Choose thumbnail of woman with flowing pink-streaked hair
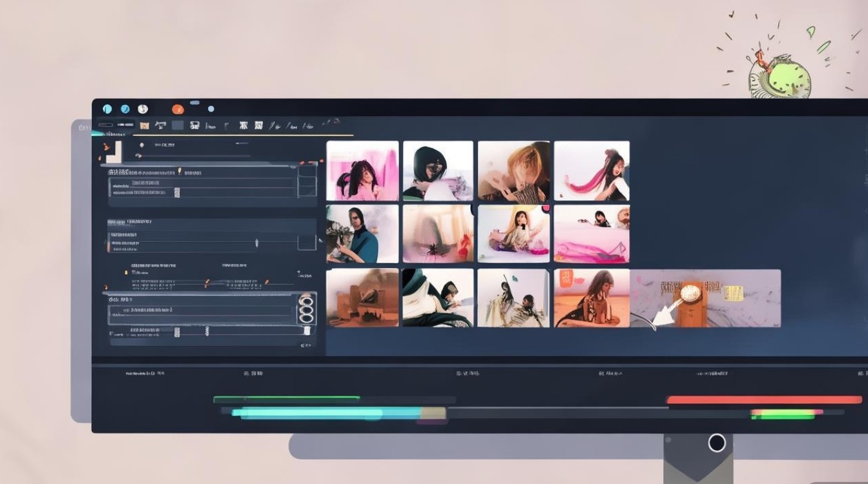 point(592,171)
